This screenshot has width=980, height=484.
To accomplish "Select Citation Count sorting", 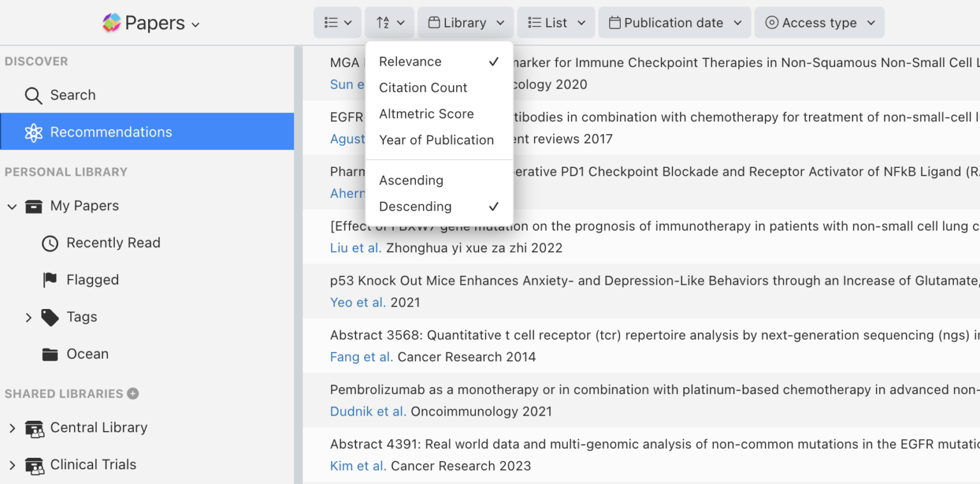I will [423, 87].
